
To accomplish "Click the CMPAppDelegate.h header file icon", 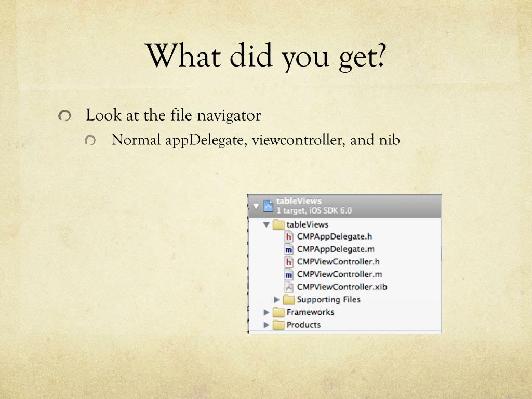I will click(x=289, y=236).
